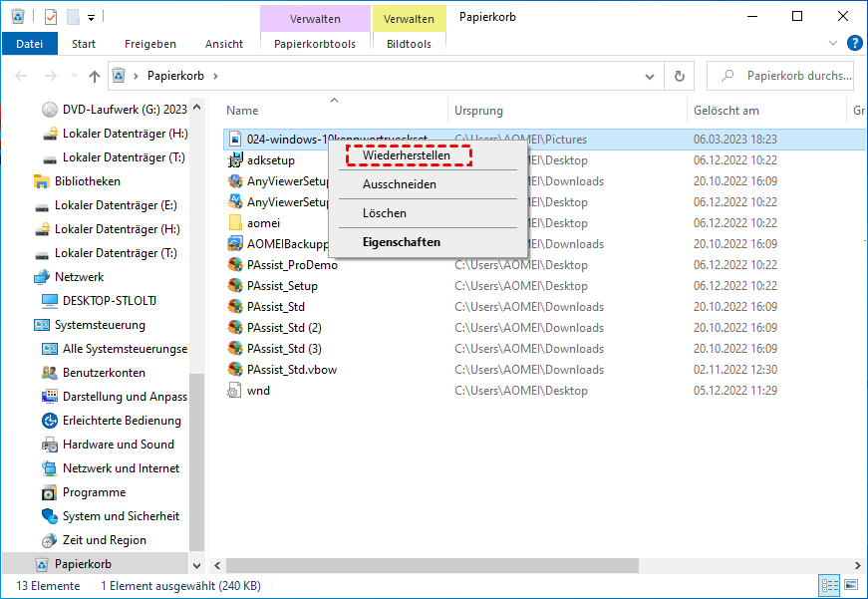Image resolution: width=868 pixels, height=599 pixels.
Task: Expand the ribbon with the chevron
Action: coord(832,43)
